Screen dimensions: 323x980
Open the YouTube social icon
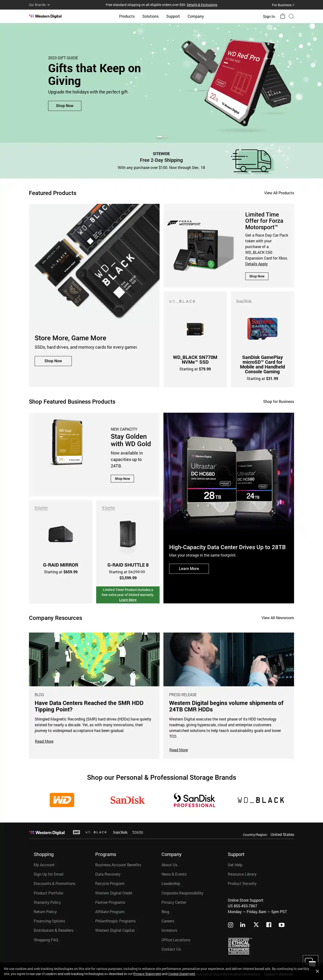pyautogui.click(x=281, y=925)
